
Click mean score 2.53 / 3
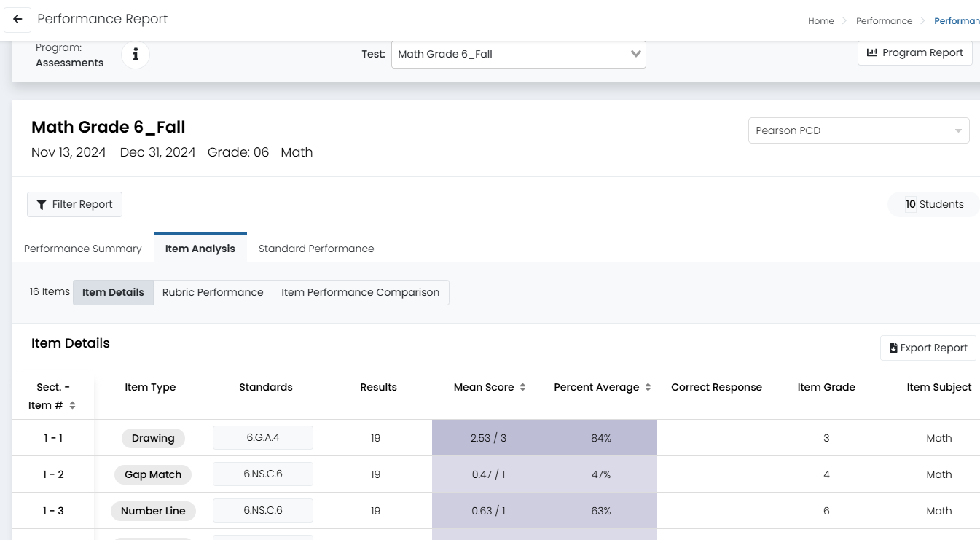[x=488, y=438]
